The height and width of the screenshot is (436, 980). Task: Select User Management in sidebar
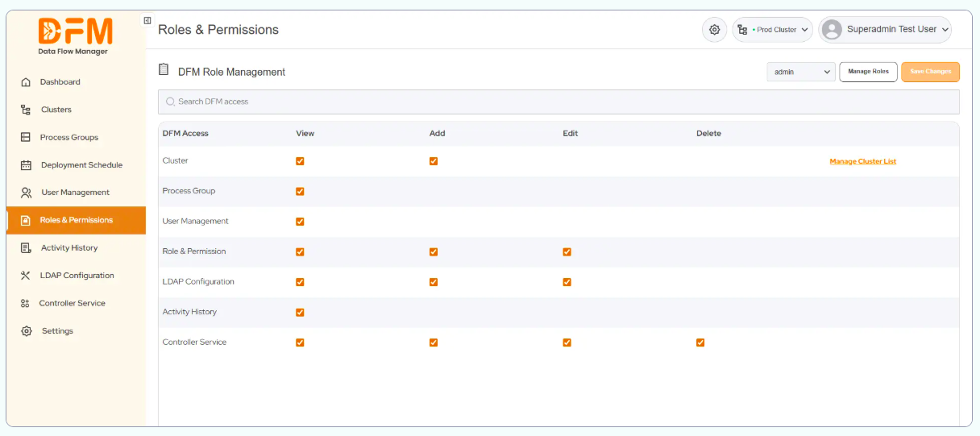coord(76,193)
